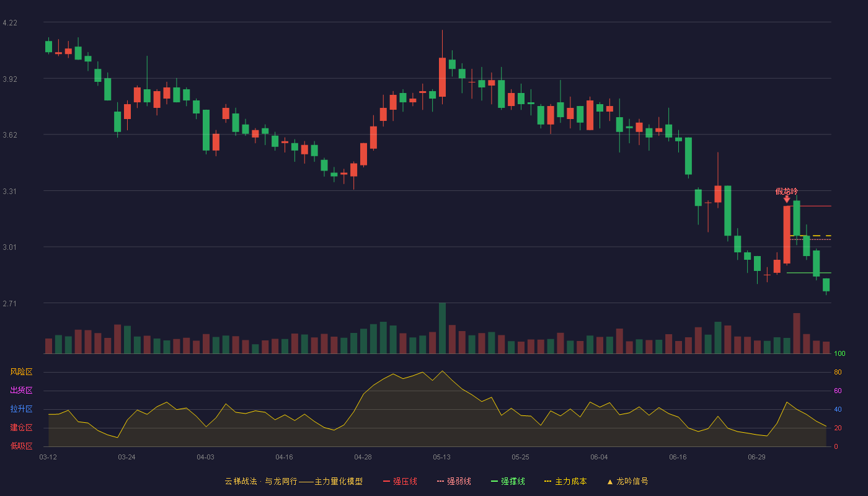Click the 06-16 date label
The height and width of the screenshot is (496, 868).
[678, 457]
